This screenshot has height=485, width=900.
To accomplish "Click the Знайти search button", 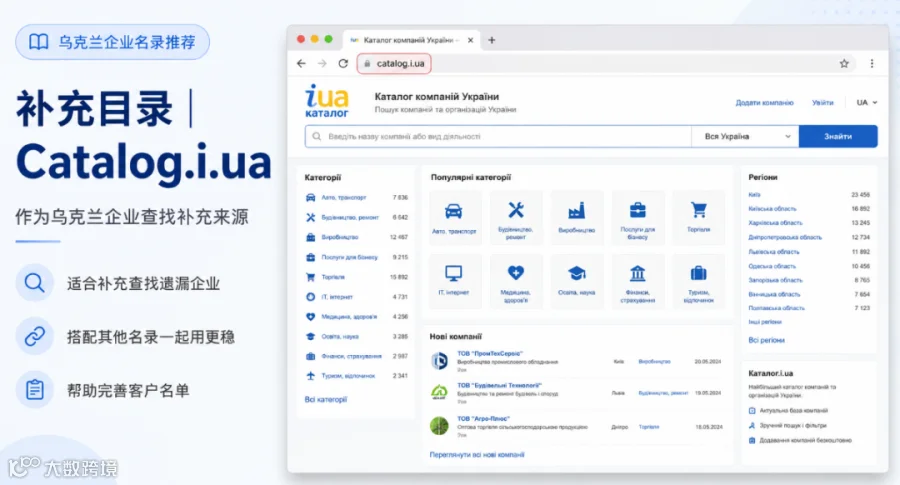I will click(838, 137).
